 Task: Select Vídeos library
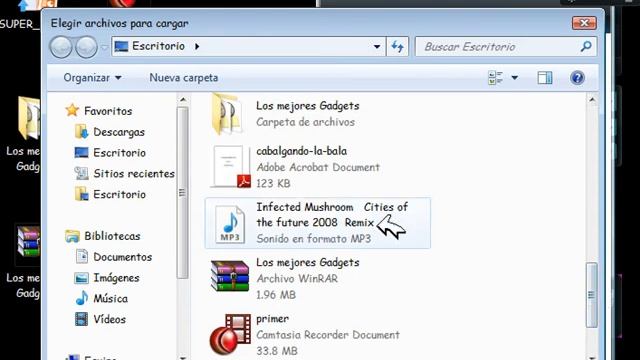(109, 319)
